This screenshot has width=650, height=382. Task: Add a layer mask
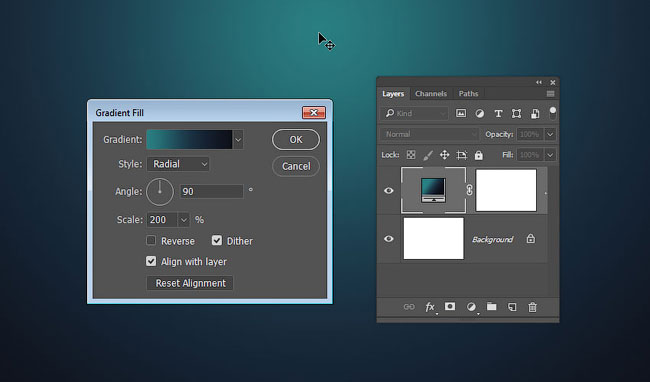coord(450,307)
